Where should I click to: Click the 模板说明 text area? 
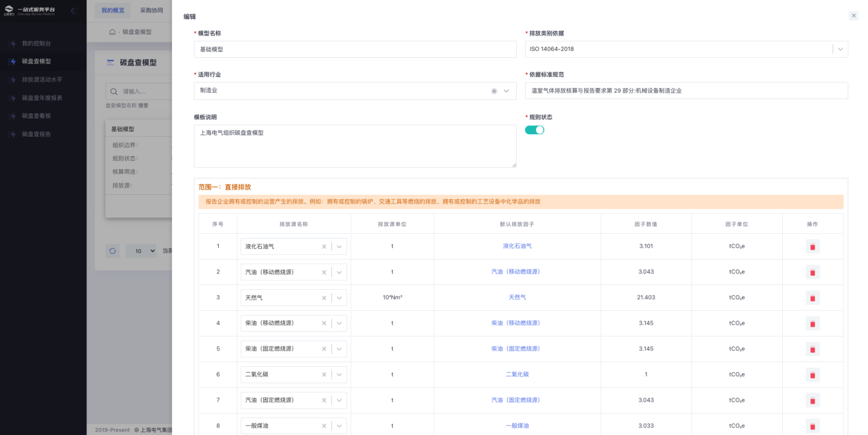point(355,146)
